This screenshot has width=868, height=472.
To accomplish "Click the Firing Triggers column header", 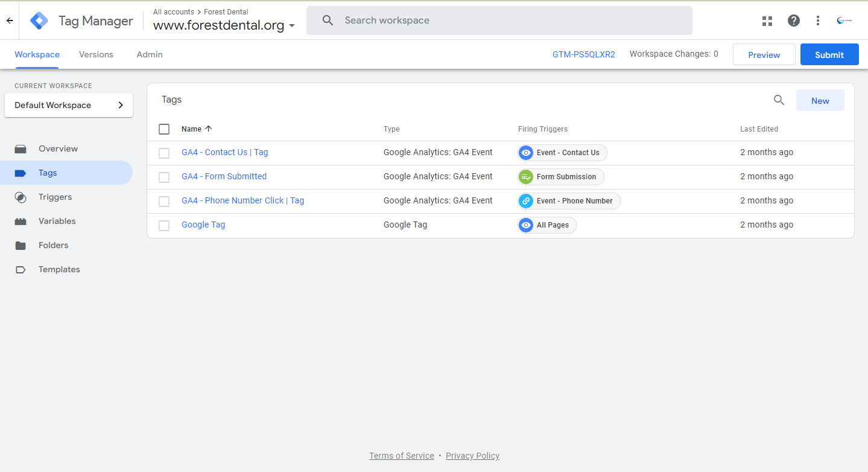I will tap(543, 129).
